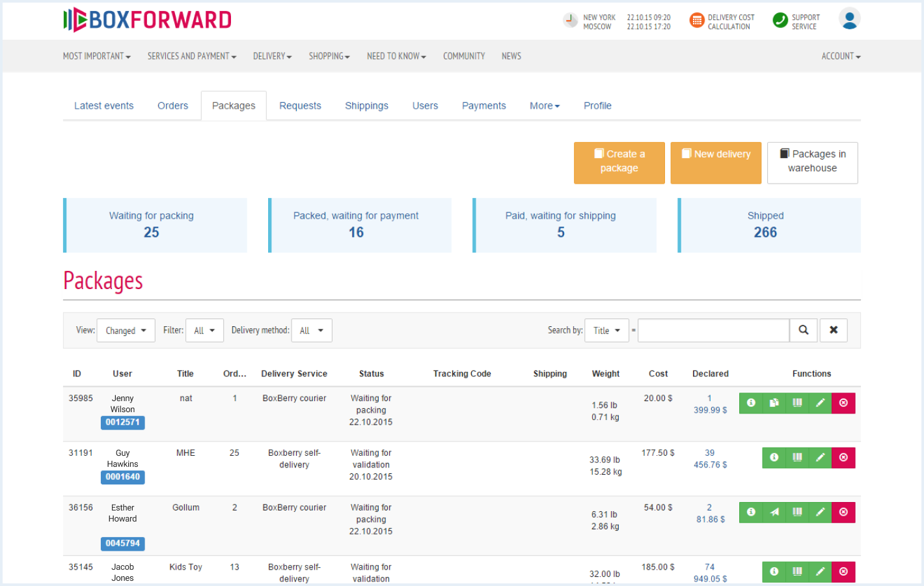The image size is (924, 586).
Task: Expand the More tab menu
Action: [544, 105]
